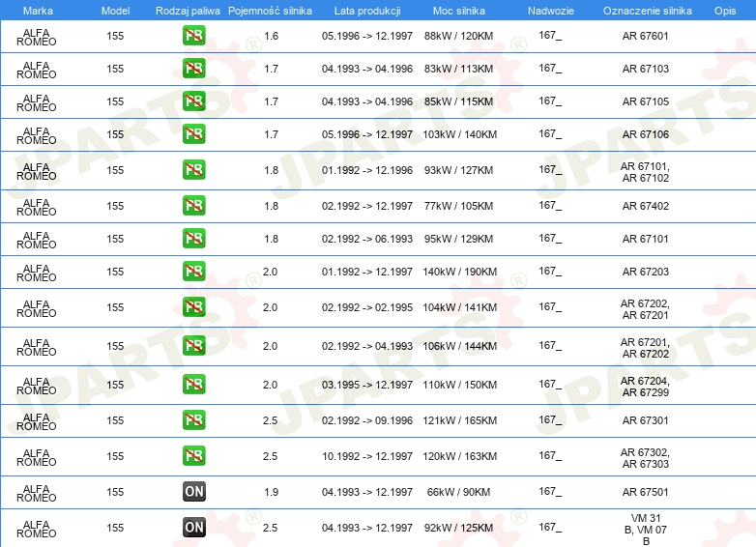Click the petrol icon for engine AR 67301

(x=193, y=420)
